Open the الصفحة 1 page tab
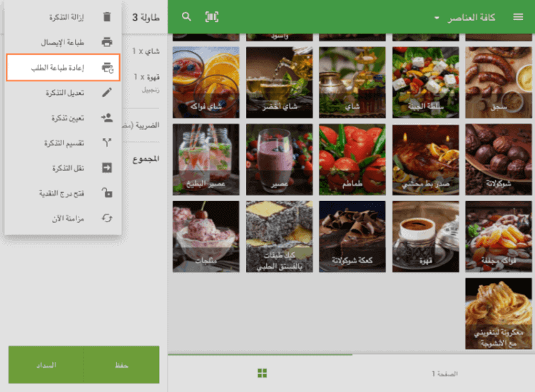Viewport: 535px width, 392px height. click(444, 373)
